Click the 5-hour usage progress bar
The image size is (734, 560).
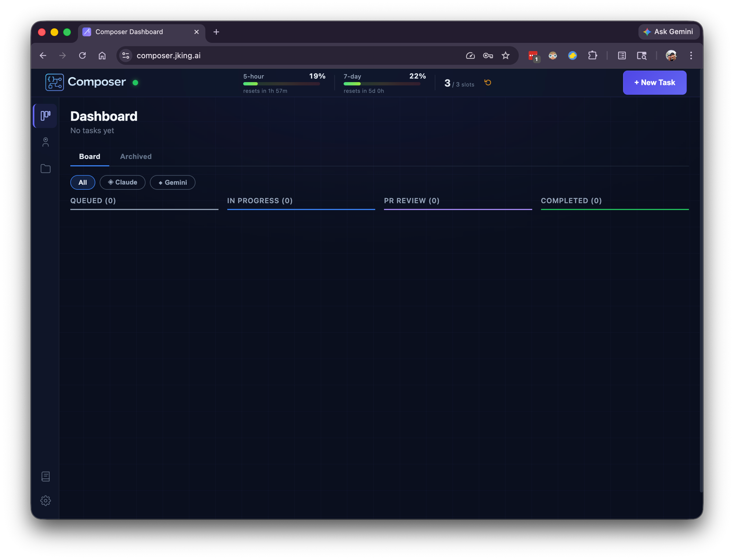coord(281,84)
